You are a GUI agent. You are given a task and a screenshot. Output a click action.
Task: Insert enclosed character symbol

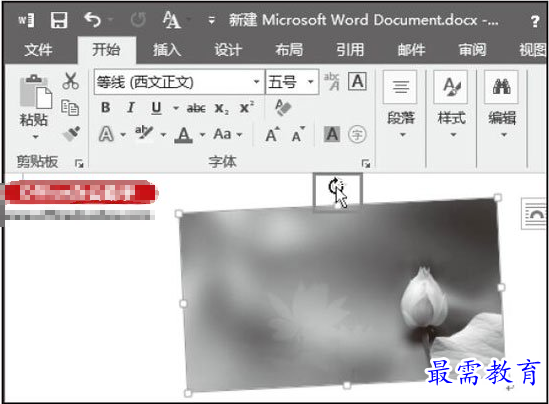click(357, 134)
